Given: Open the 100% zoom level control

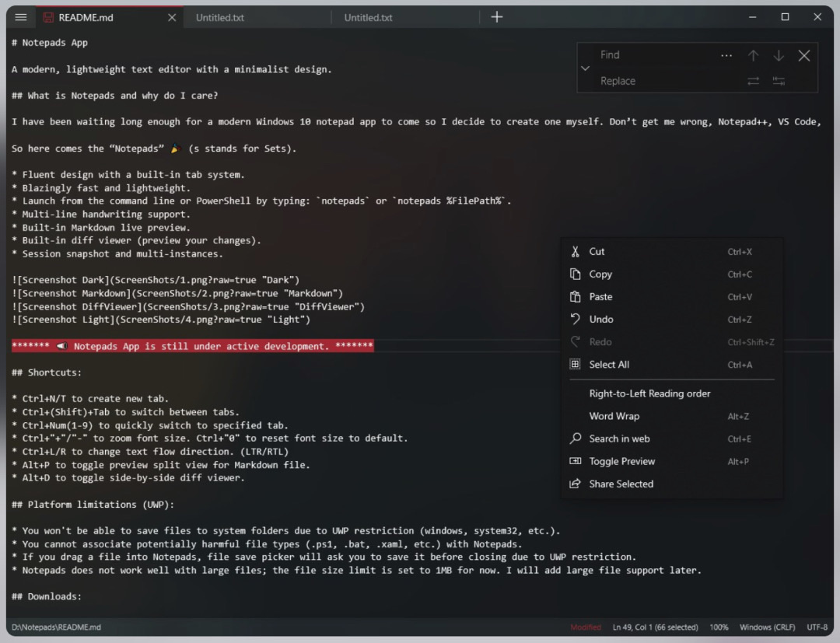Looking at the screenshot, I should pyautogui.click(x=719, y=627).
